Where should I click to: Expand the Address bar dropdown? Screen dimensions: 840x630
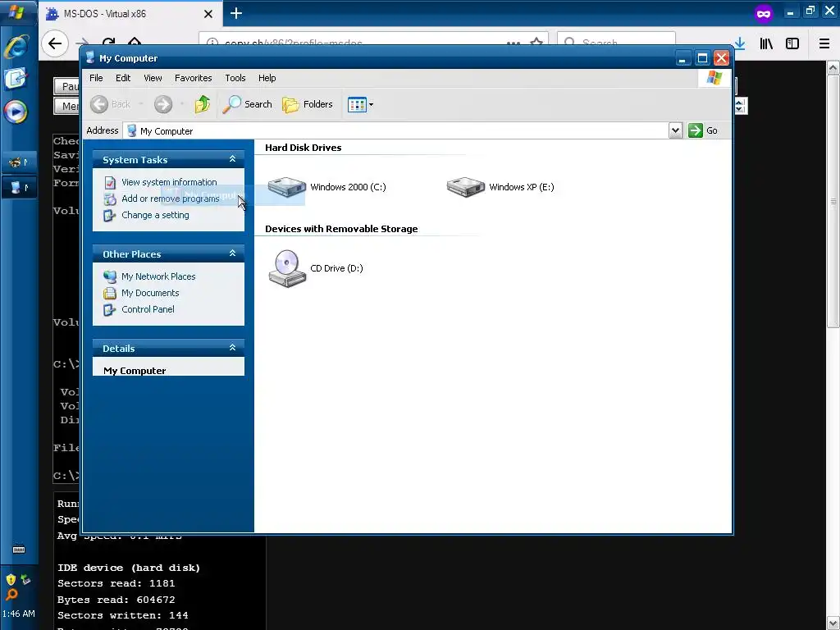(675, 130)
